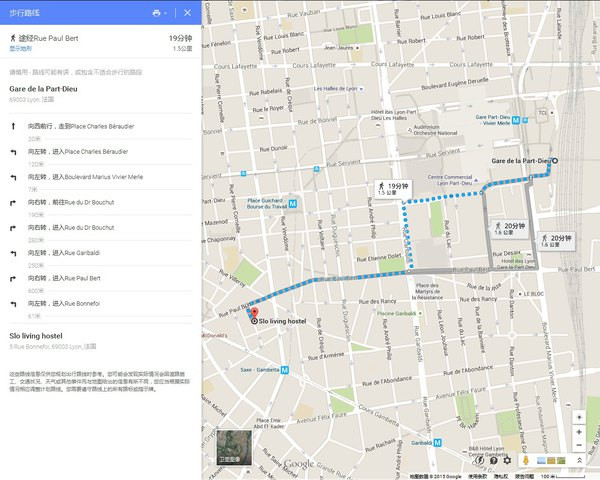Click the straight-ahead arrow icon of first step
This screenshot has height=480, width=600.
[x=13, y=126]
